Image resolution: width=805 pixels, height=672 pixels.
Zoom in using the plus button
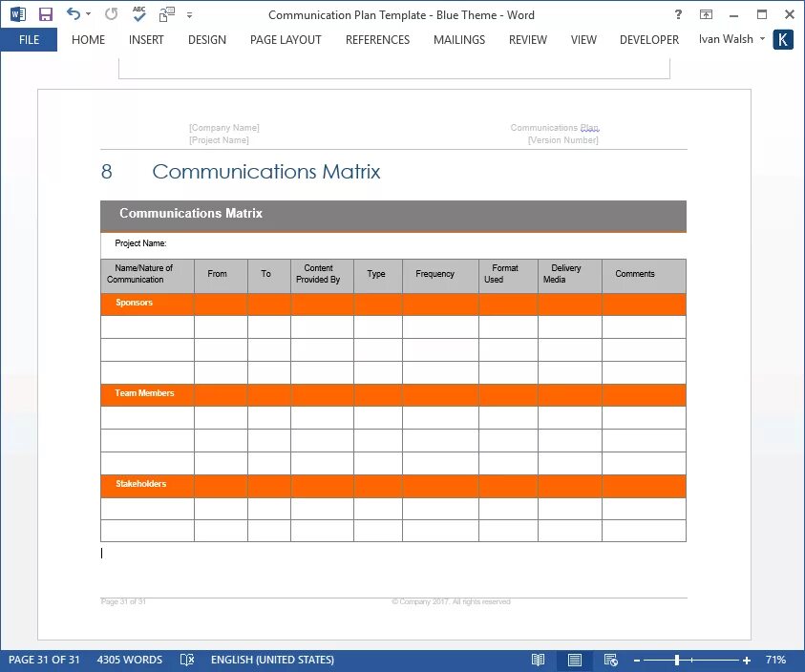(x=746, y=660)
